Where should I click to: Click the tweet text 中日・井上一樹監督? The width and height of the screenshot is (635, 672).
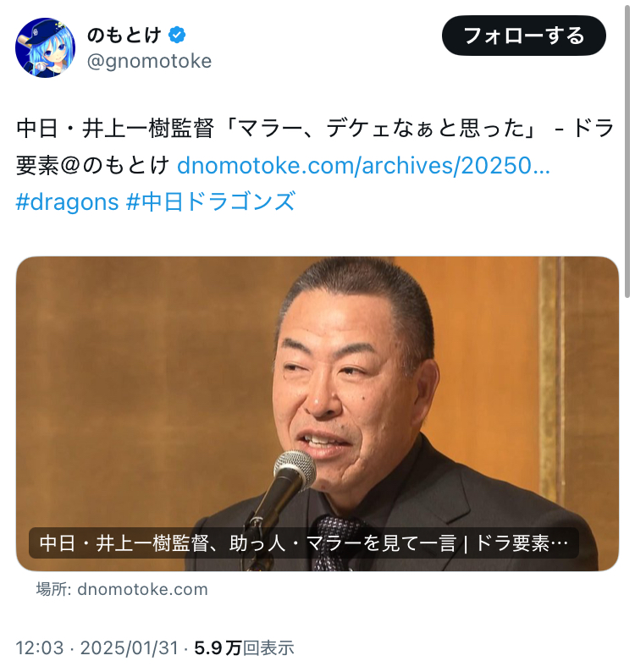115,129
